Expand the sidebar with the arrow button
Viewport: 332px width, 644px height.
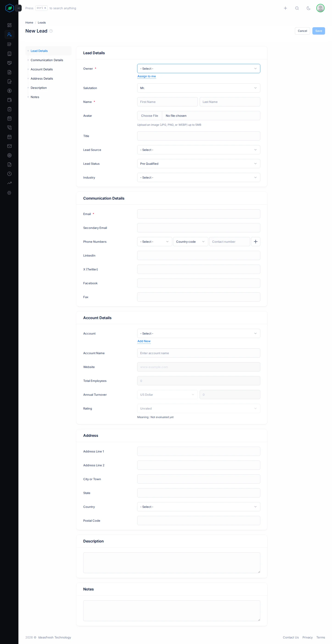[x=18, y=8]
